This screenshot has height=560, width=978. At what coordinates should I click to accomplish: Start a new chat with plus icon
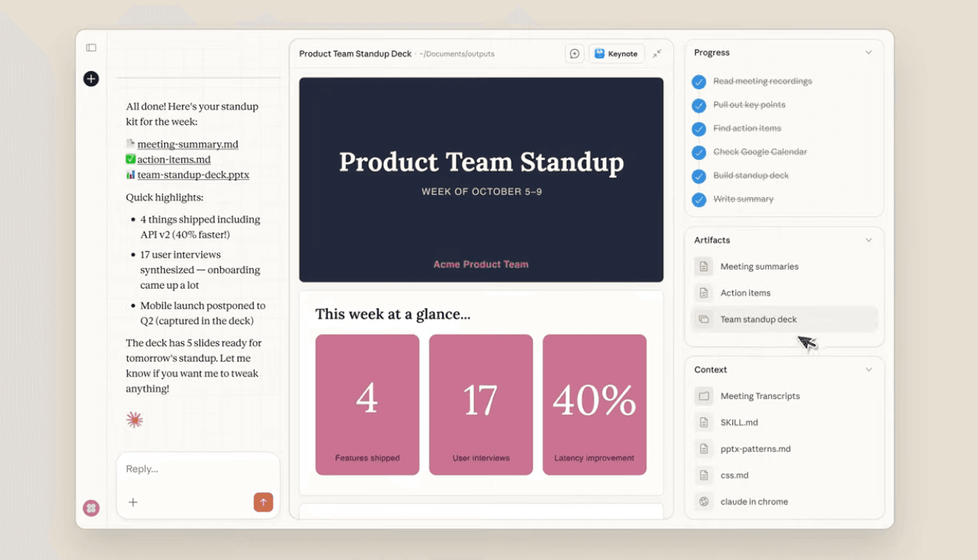pyautogui.click(x=91, y=79)
